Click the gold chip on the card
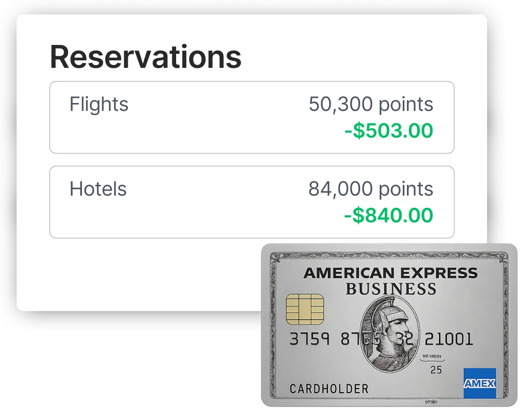Viewport: 532px width, 417px height. click(305, 309)
